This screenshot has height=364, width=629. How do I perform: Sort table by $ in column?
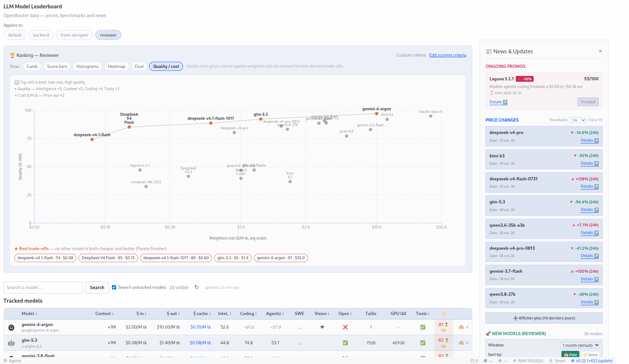pyautogui.click(x=141, y=314)
